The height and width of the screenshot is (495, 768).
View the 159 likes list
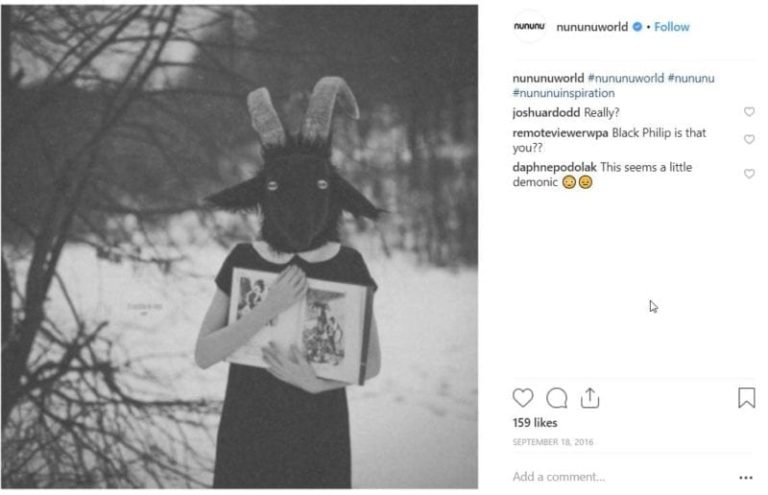tap(535, 423)
